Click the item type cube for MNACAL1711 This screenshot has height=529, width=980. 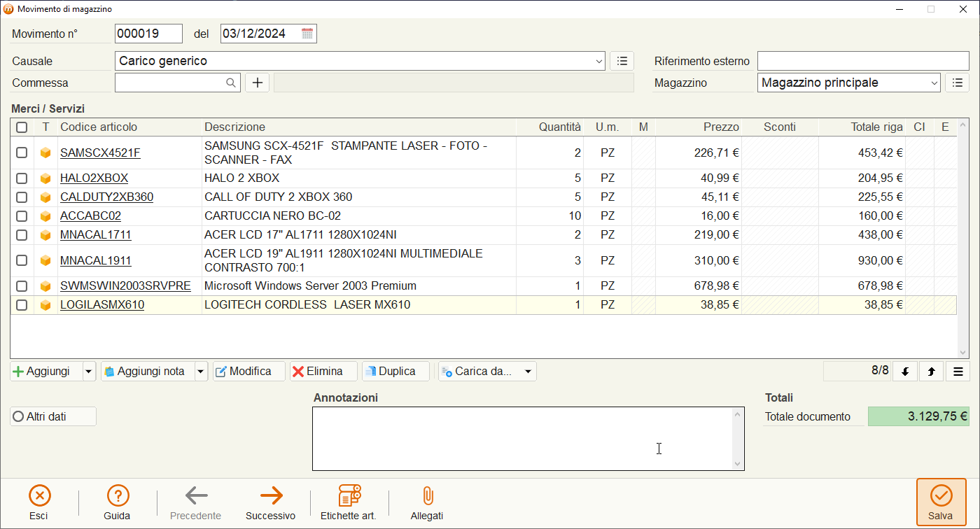coord(45,235)
